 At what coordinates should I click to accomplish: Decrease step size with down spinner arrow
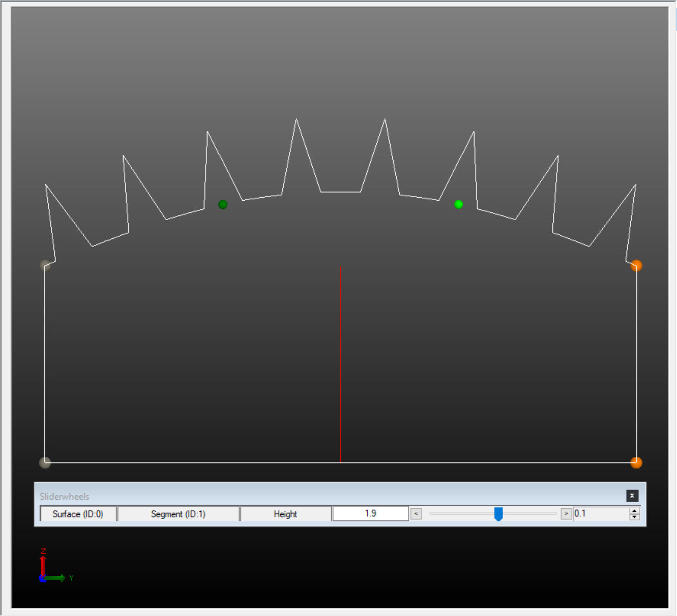634,517
